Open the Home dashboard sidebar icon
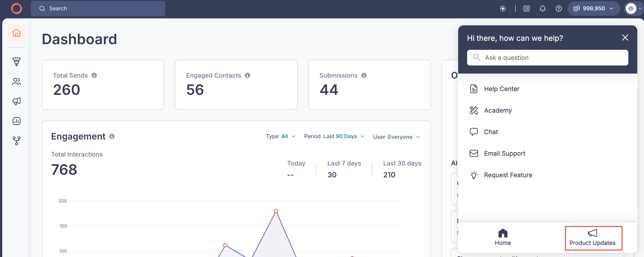The width and height of the screenshot is (644, 257). [17, 33]
